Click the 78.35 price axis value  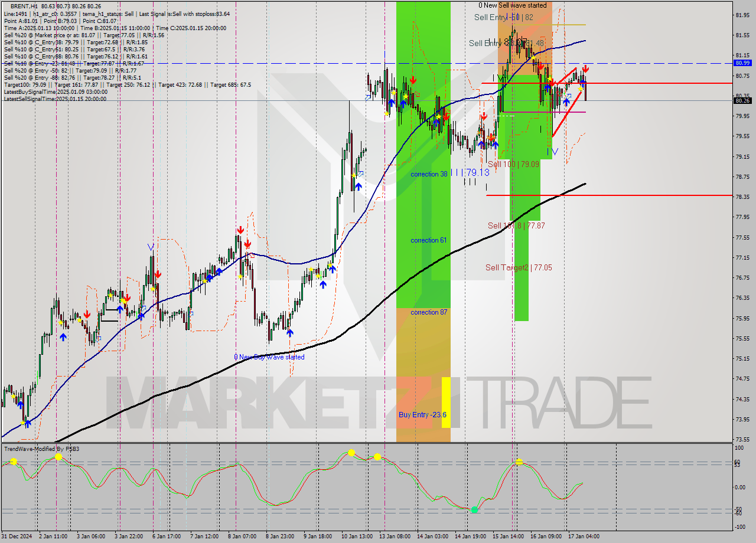tap(742, 197)
